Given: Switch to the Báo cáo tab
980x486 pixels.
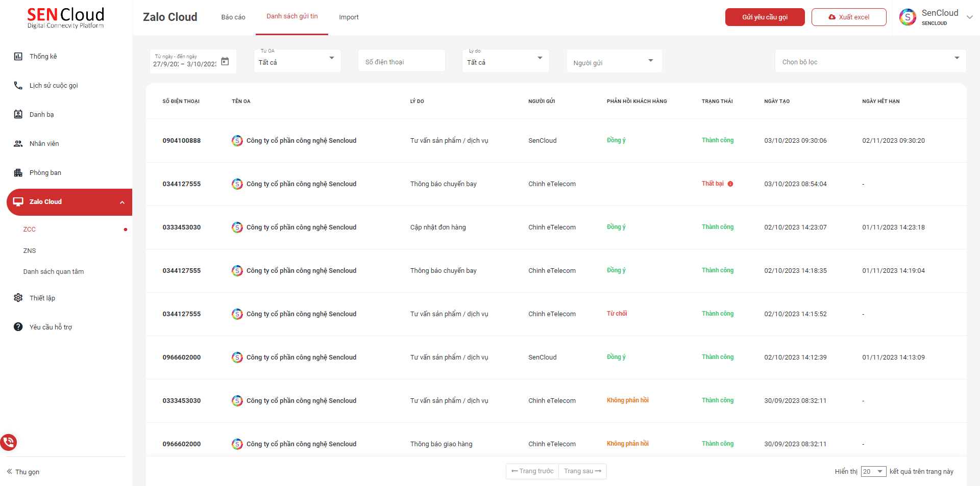Looking at the screenshot, I should point(233,17).
